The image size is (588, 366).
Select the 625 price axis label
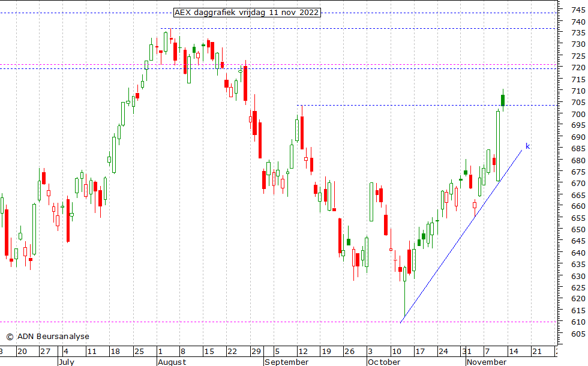(578, 287)
